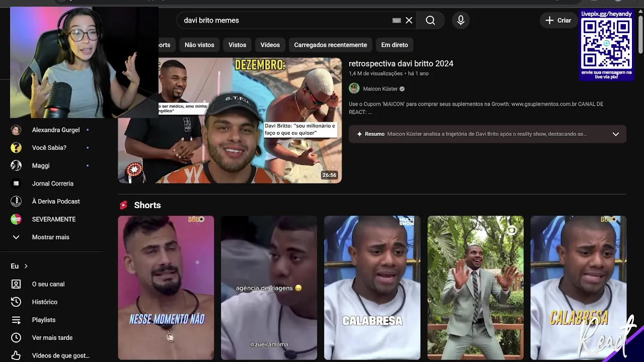Click the 'O seu canal' person icon

pos(16,284)
